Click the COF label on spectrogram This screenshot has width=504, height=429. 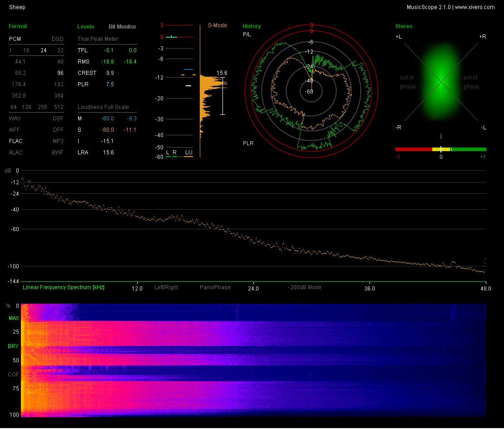point(14,375)
